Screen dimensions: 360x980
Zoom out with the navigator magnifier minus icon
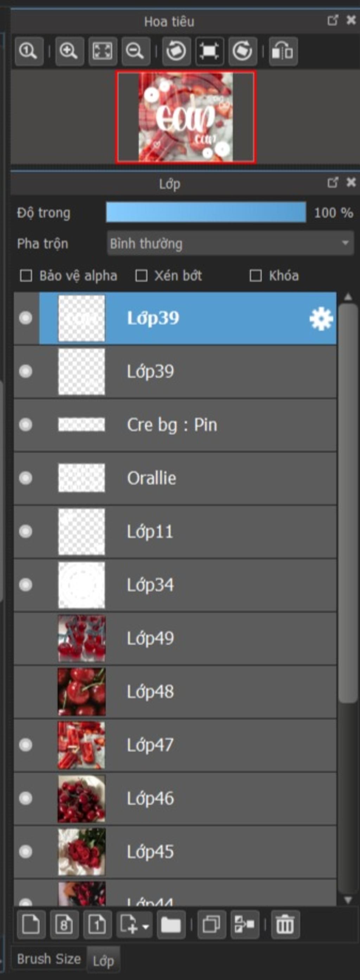click(x=135, y=51)
